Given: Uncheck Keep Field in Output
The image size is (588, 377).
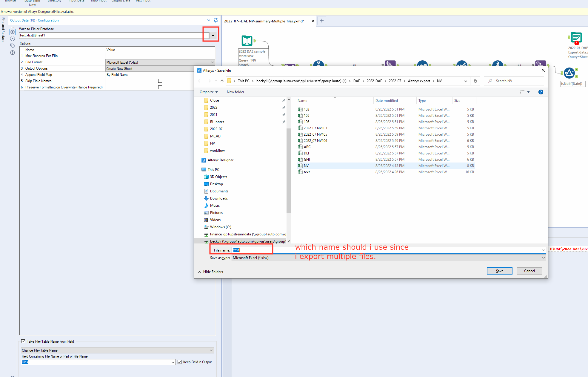Looking at the screenshot, I should coord(179,362).
